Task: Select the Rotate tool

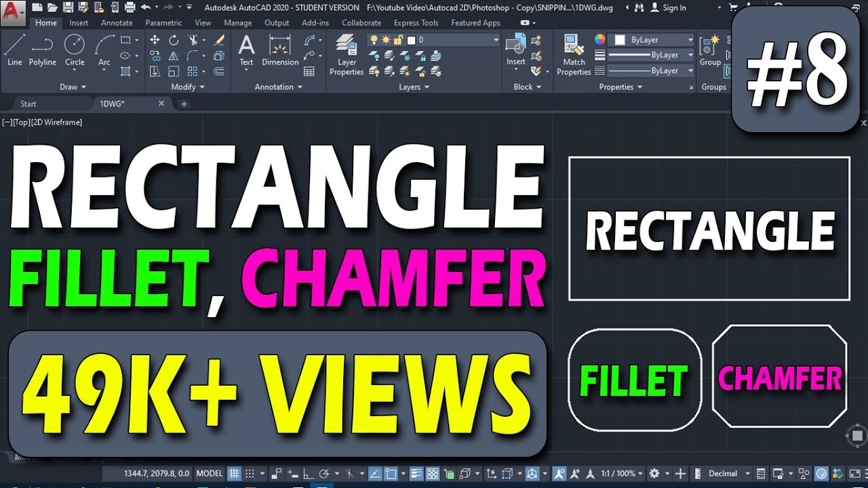Action: [x=174, y=41]
